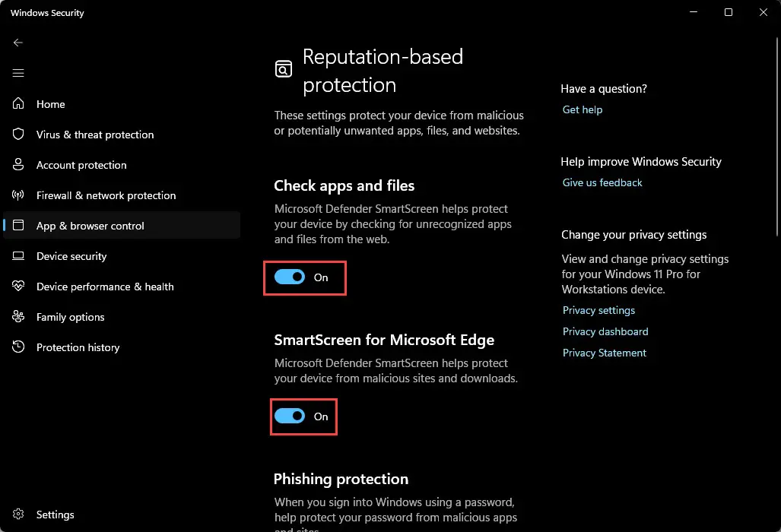Image resolution: width=781 pixels, height=532 pixels.
Task: Open the Privacy settings link
Action: pos(598,310)
